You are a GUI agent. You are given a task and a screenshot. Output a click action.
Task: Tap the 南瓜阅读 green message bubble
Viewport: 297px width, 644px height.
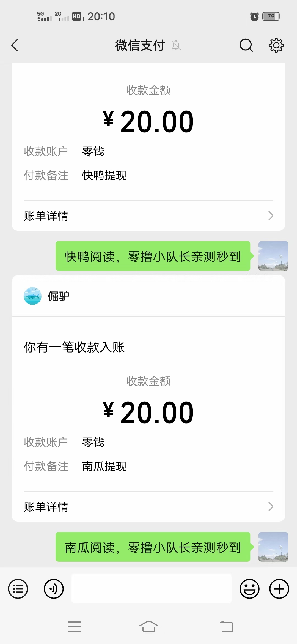coord(153,547)
